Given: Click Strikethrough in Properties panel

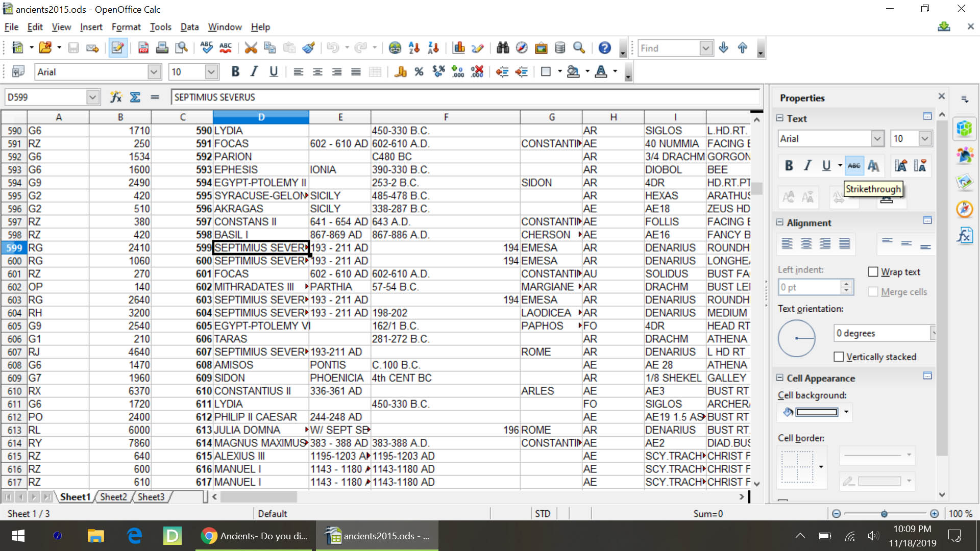Looking at the screenshot, I should [x=854, y=166].
